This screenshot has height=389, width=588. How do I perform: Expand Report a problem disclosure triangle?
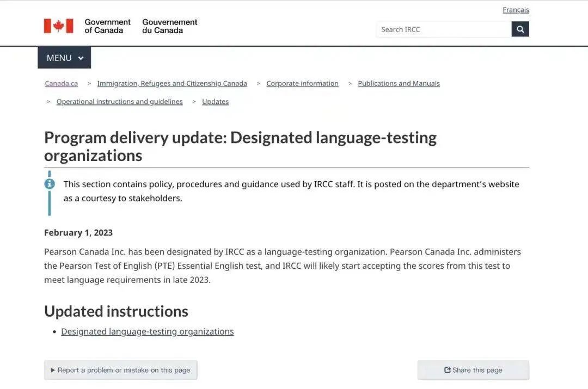point(53,371)
